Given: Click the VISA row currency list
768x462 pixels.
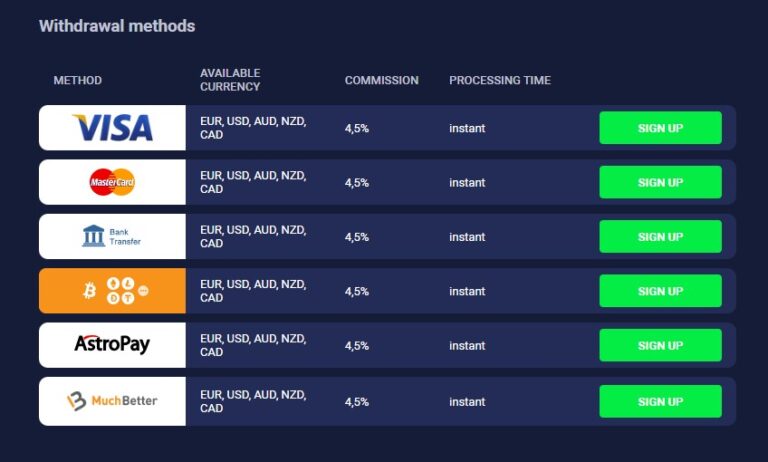Looking at the screenshot, I should click(253, 128).
